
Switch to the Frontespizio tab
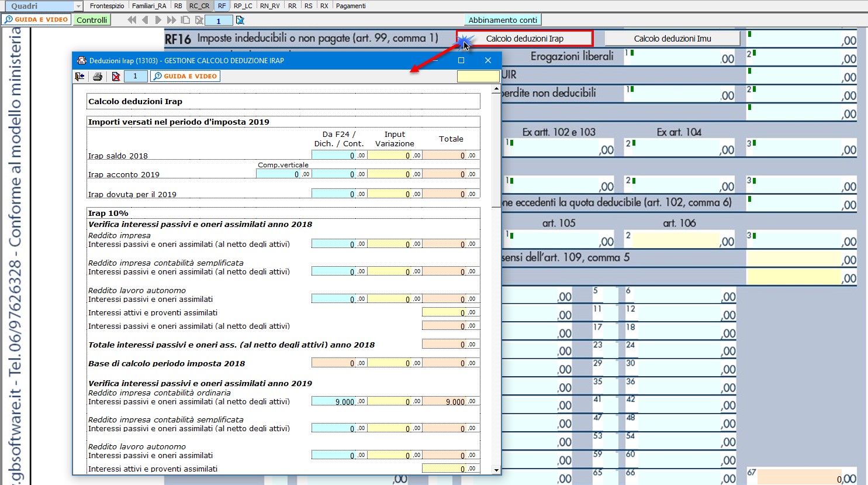point(107,6)
